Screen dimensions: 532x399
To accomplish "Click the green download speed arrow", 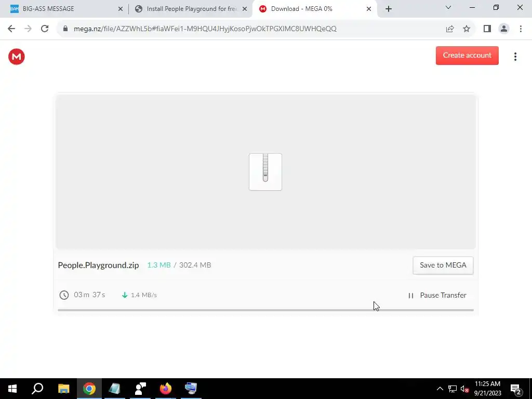I will [x=125, y=295].
